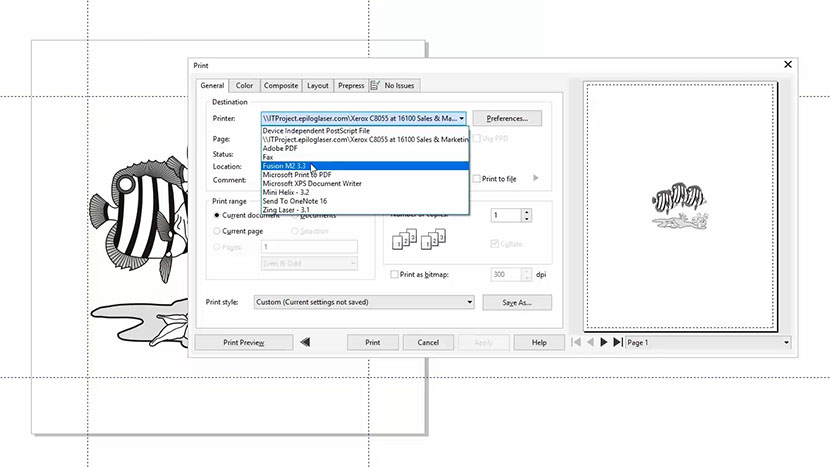Enable Print as bitmap checkbox

(392, 274)
